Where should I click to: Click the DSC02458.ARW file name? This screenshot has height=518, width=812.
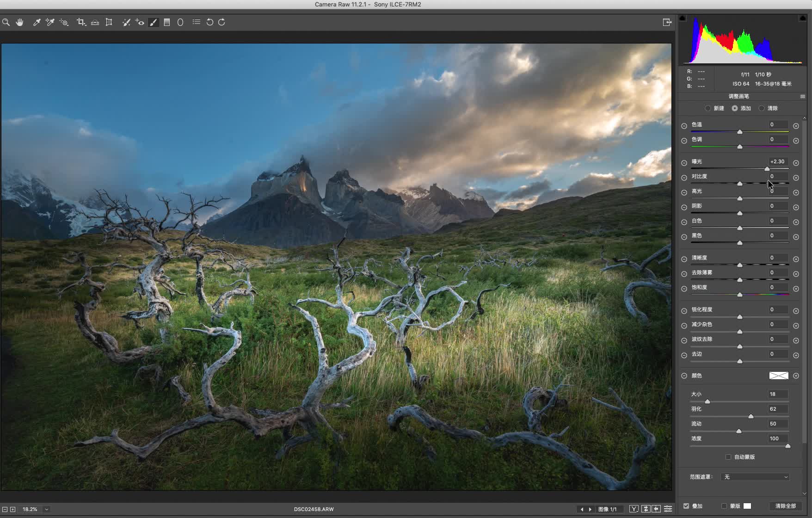click(x=314, y=509)
